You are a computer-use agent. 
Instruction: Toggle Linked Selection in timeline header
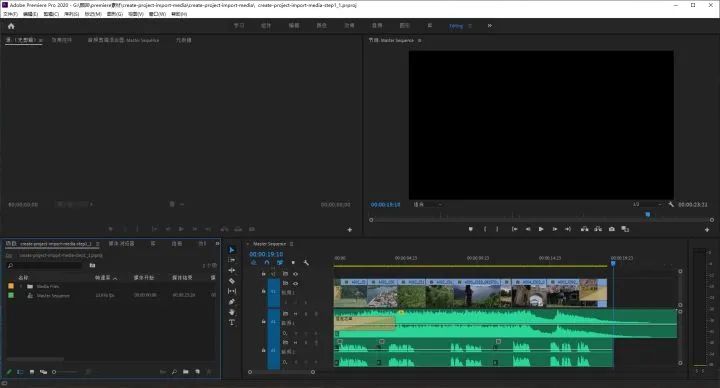pyautogui.click(x=280, y=263)
